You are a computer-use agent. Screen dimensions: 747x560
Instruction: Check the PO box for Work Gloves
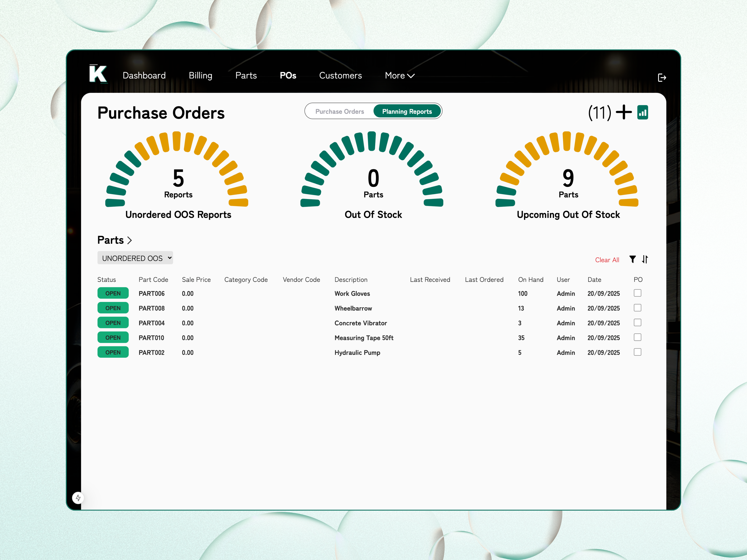point(637,293)
